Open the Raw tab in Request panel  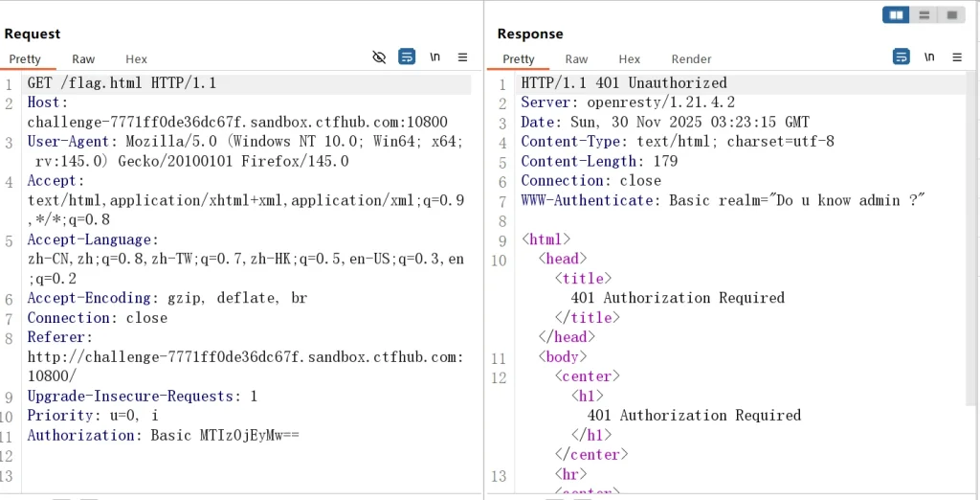(x=83, y=59)
